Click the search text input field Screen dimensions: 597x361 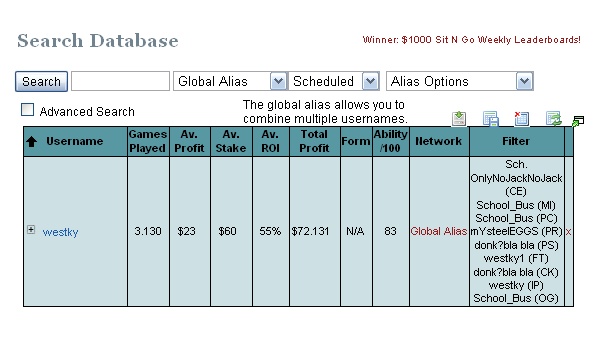pos(120,81)
